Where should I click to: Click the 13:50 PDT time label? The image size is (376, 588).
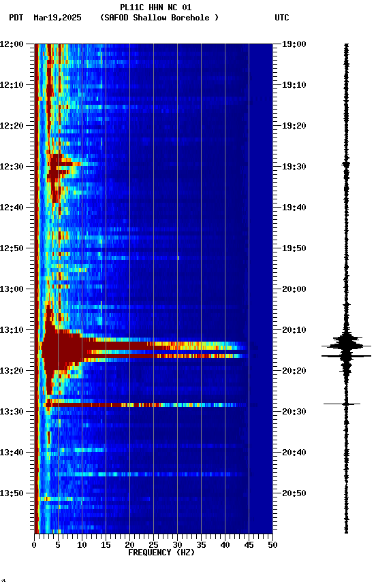12,494
